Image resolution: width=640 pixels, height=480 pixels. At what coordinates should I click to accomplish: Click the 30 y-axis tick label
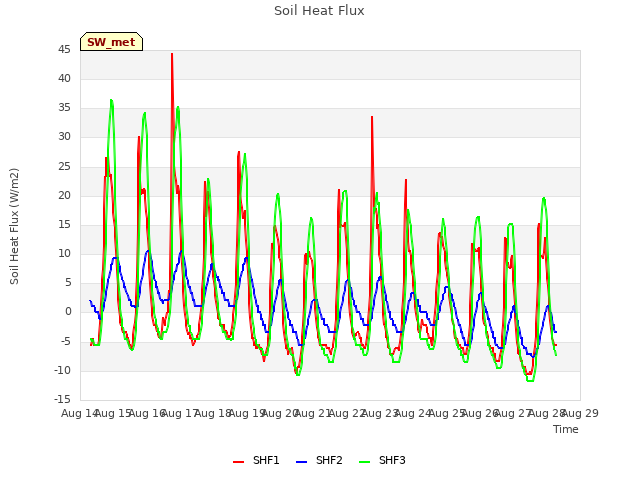click(64, 137)
